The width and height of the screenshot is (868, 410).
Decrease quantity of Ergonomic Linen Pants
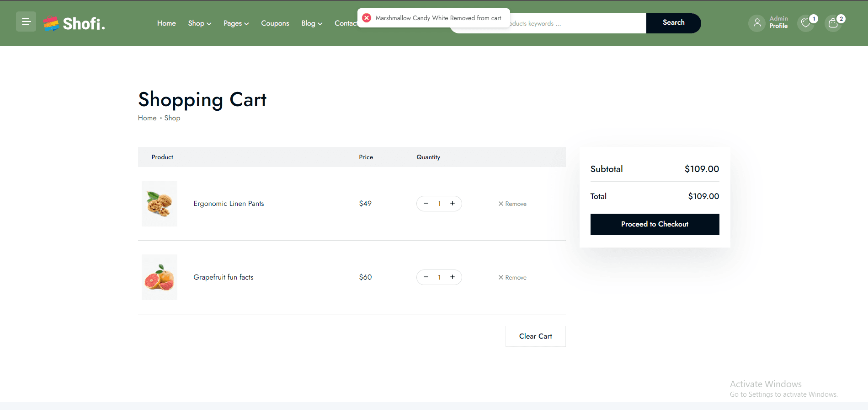point(426,204)
